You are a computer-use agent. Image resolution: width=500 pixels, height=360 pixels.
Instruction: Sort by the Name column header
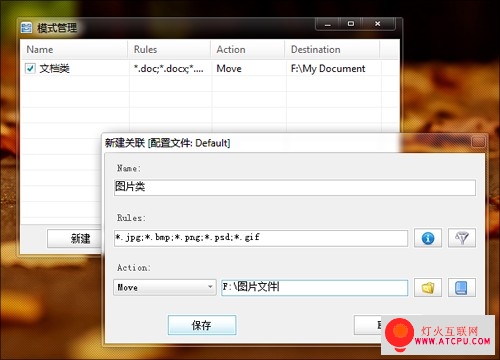[74, 50]
